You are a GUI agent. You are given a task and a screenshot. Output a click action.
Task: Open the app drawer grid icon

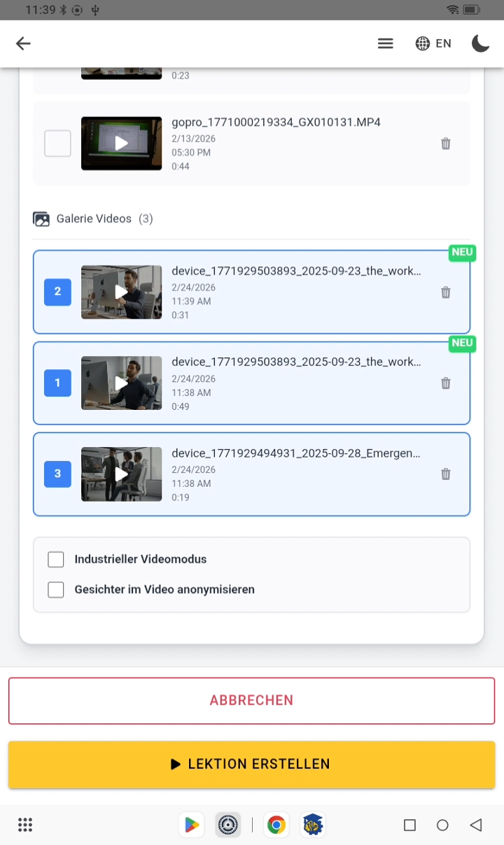[25, 825]
